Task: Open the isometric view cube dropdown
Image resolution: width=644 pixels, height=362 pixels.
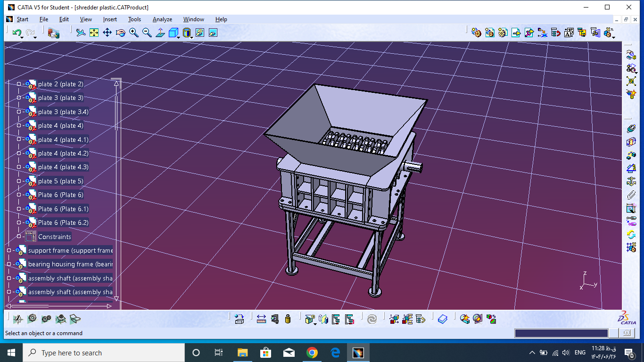Action: click(x=179, y=37)
